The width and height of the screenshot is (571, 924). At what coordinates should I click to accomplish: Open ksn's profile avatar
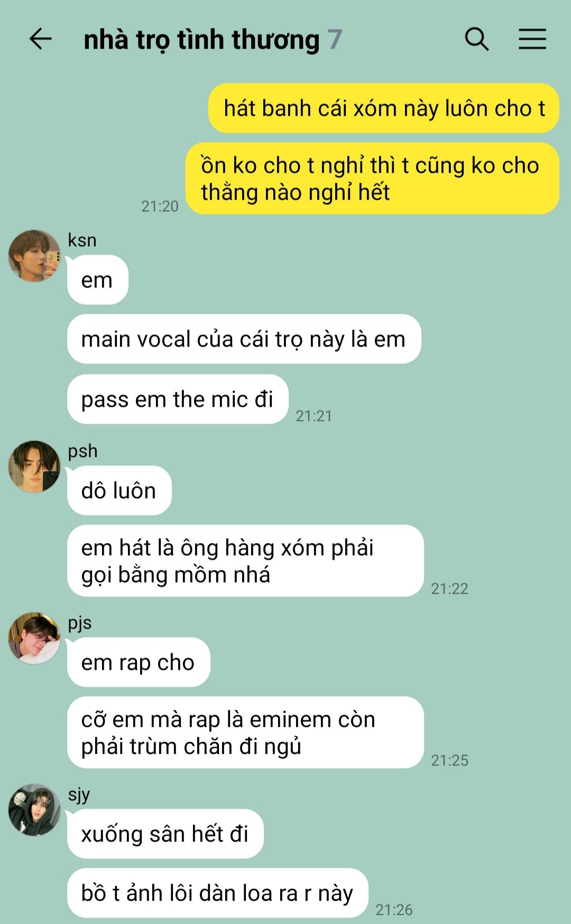(34, 256)
